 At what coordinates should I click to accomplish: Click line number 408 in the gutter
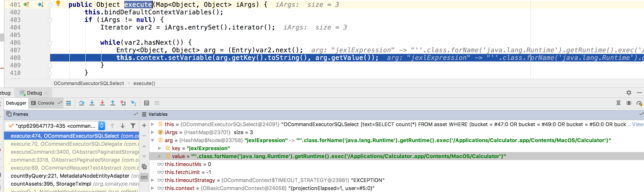[x=15, y=58]
